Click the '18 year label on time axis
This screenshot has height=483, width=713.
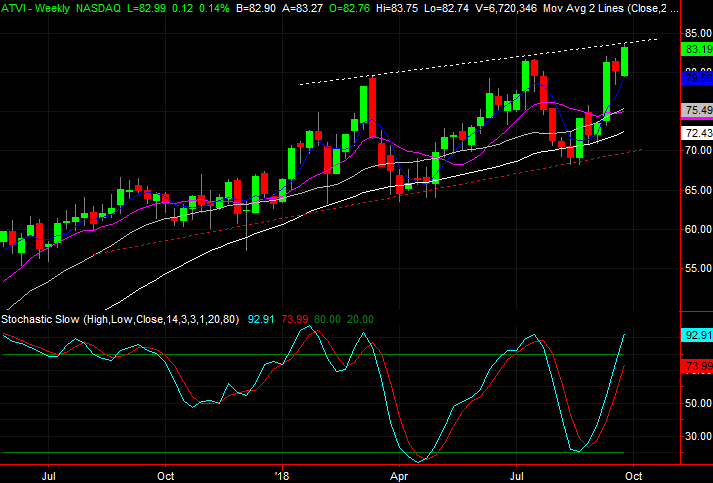pos(282,476)
